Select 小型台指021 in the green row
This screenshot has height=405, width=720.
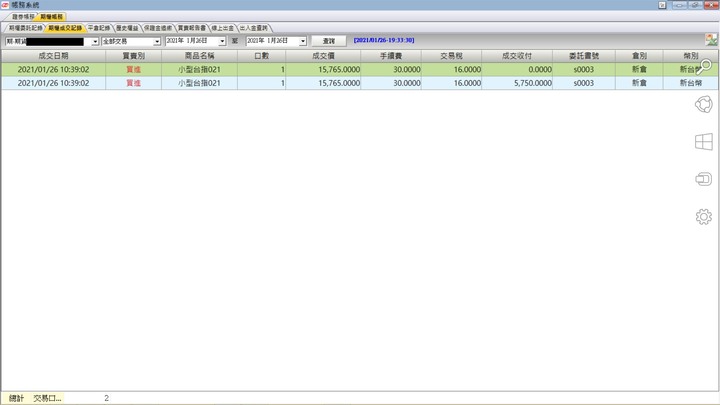click(199, 69)
